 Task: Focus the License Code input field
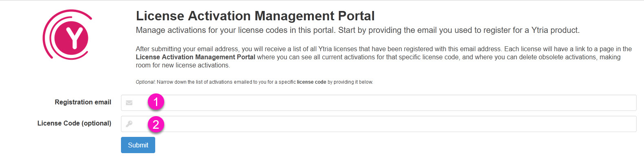pyautogui.click(x=378, y=124)
